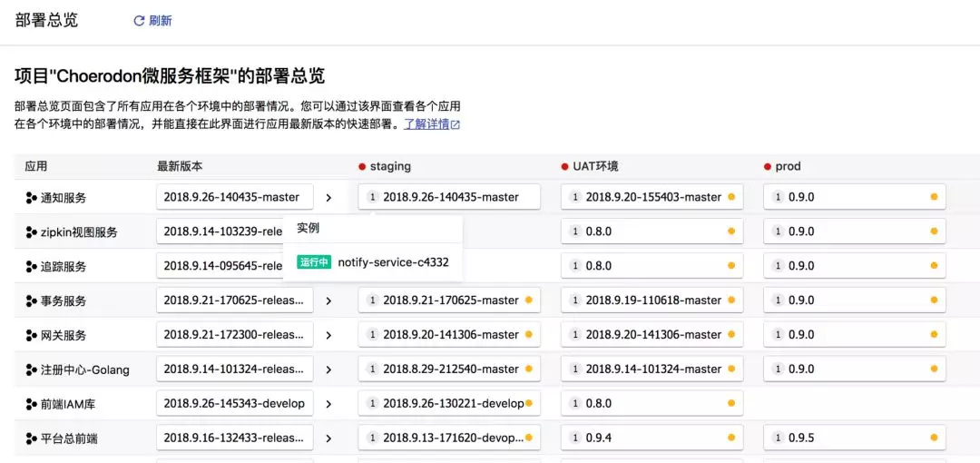The image size is (980, 463).
Task: Click instance count badge on staging 2018.9.26-140435-master
Action: [373, 197]
